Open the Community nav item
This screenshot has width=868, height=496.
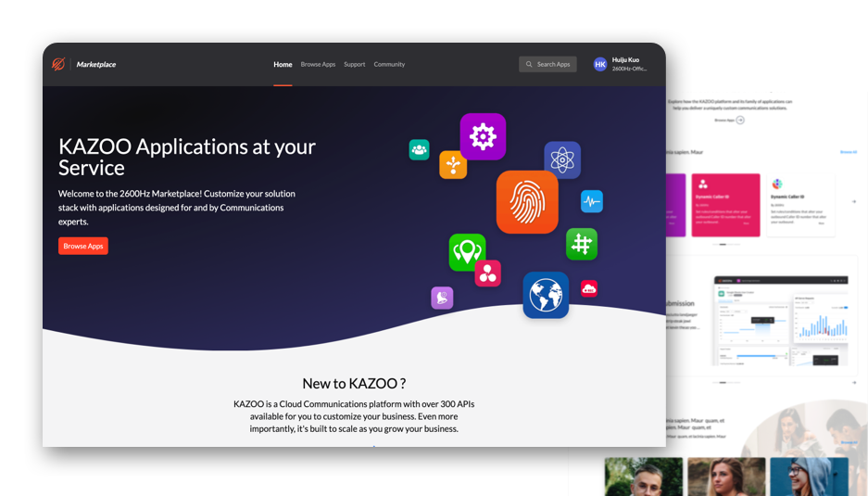389,64
